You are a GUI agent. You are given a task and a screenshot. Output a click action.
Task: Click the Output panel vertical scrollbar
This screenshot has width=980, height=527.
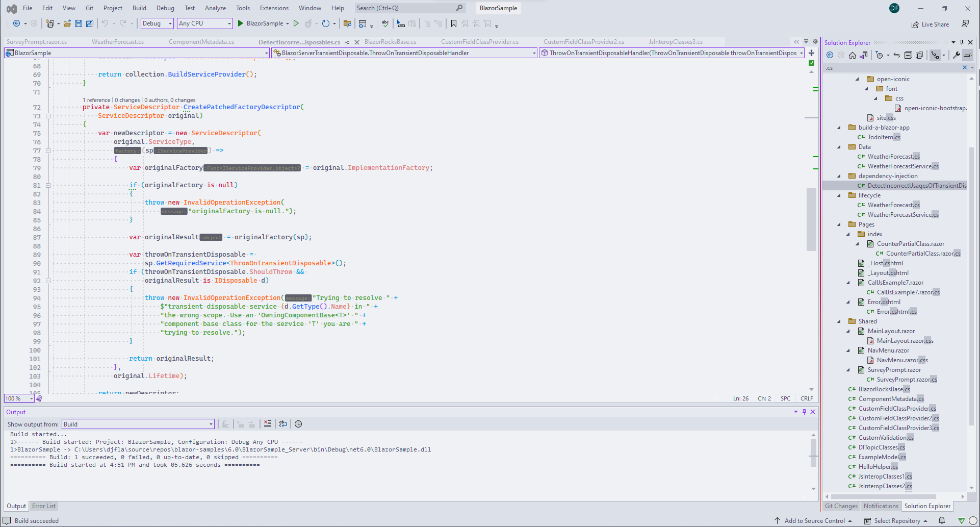click(813, 453)
